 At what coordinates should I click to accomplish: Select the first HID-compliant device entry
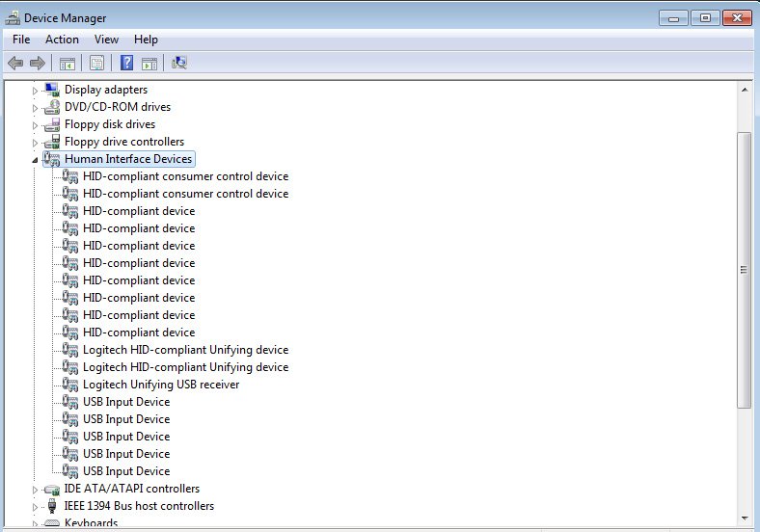139,211
